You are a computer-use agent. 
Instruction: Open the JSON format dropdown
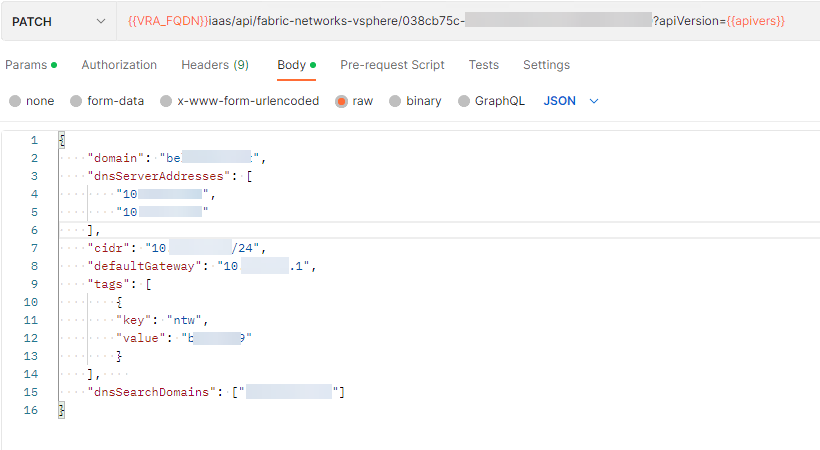(x=571, y=101)
